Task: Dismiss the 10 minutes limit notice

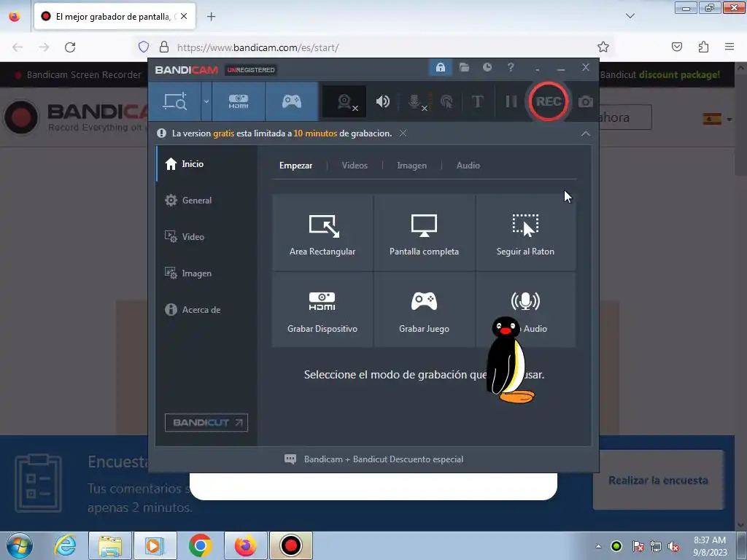Action: pyautogui.click(x=403, y=133)
